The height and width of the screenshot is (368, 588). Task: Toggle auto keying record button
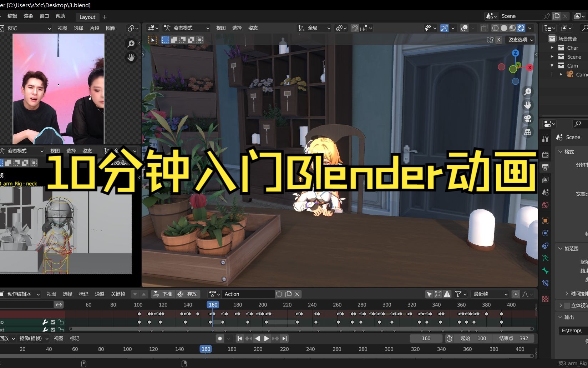220,338
